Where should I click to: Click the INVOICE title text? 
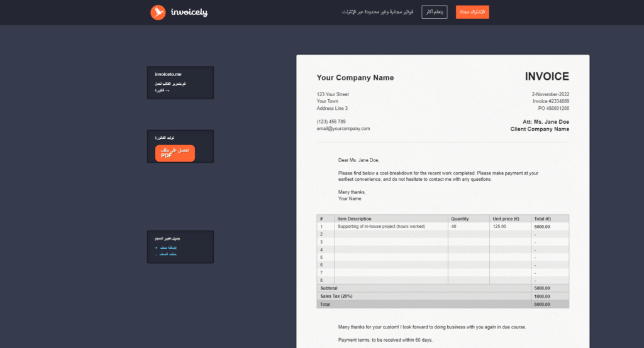(547, 77)
